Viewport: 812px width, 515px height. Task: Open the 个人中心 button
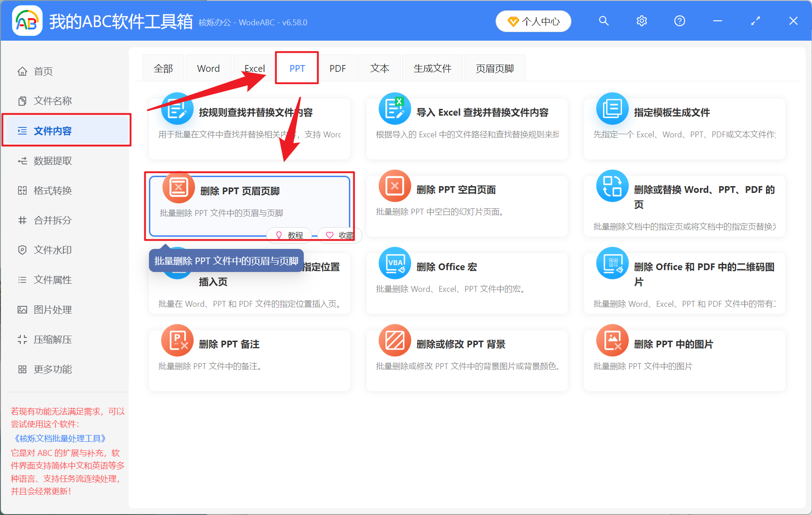click(533, 21)
